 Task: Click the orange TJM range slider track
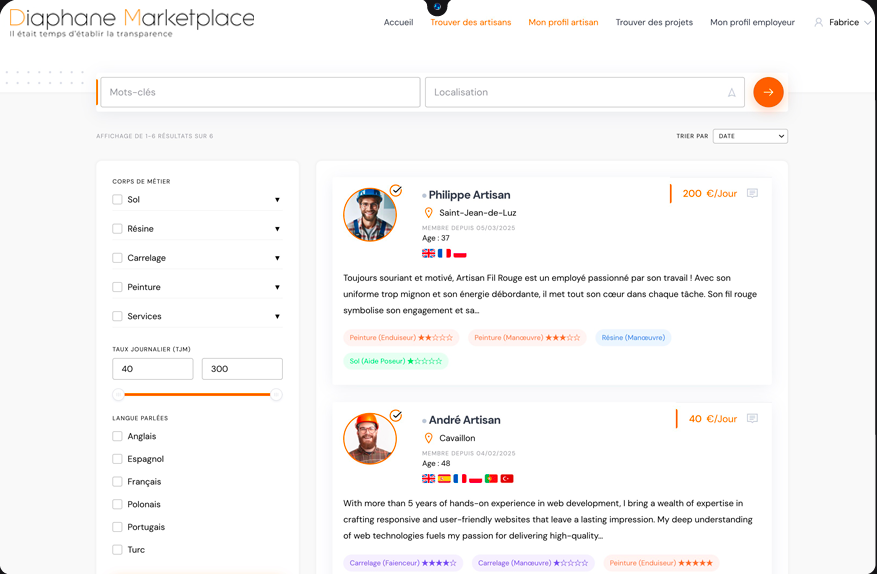click(197, 394)
